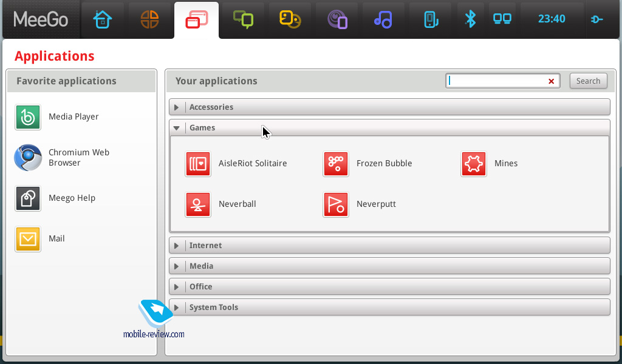Launch Frozen Bubble icon
This screenshot has height=364, width=622.
coord(336,164)
